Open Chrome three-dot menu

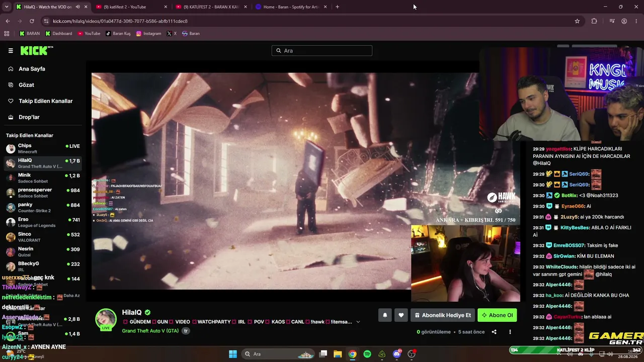[x=636, y=21]
